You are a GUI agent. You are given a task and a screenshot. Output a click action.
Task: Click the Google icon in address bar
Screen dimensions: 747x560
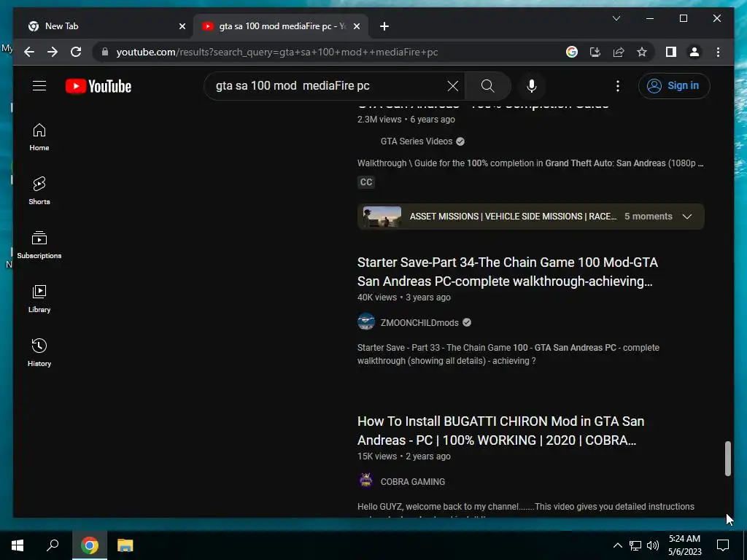[572, 52]
